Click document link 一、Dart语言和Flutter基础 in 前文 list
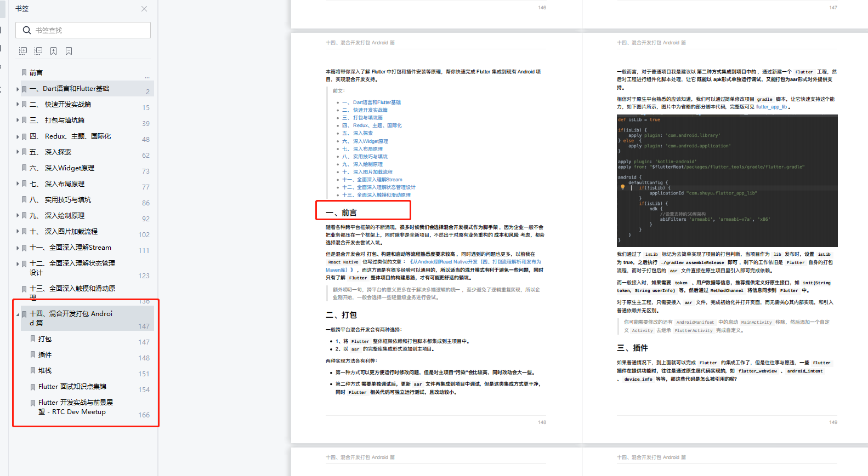The width and height of the screenshot is (868, 476). point(371,102)
